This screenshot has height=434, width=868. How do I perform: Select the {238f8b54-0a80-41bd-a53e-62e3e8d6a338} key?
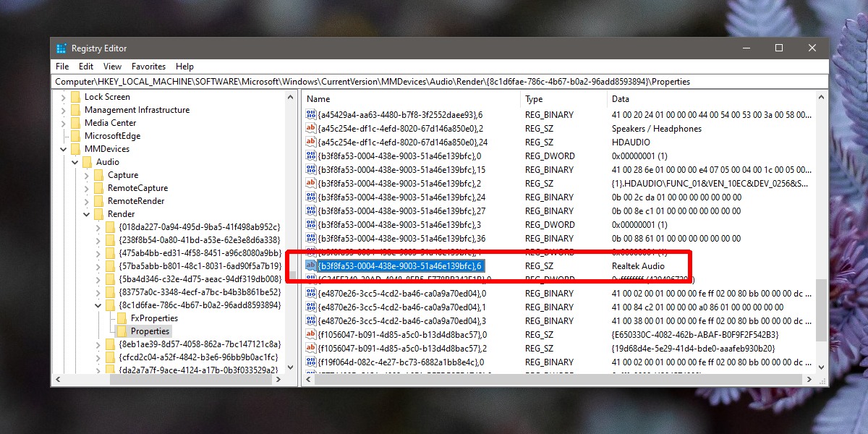pos(199,240)
